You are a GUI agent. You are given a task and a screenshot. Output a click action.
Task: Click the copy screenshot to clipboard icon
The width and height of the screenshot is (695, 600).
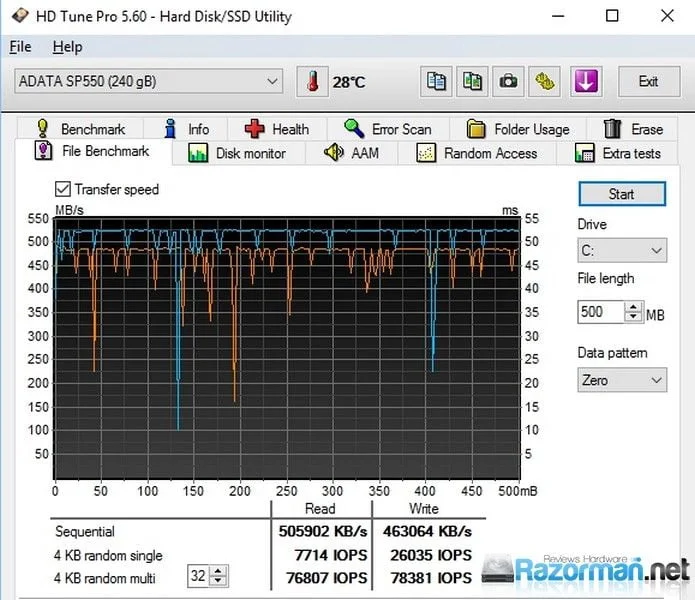tap(472, 82)
